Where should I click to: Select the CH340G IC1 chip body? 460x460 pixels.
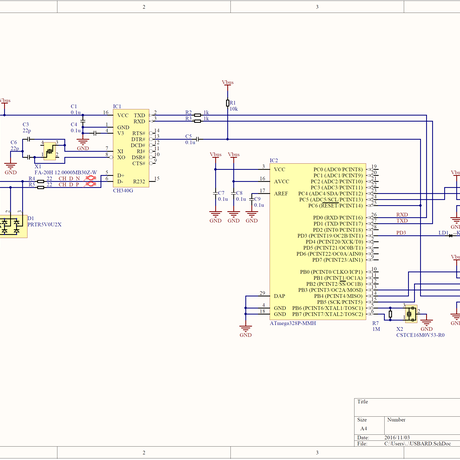[x=131, y=148]
